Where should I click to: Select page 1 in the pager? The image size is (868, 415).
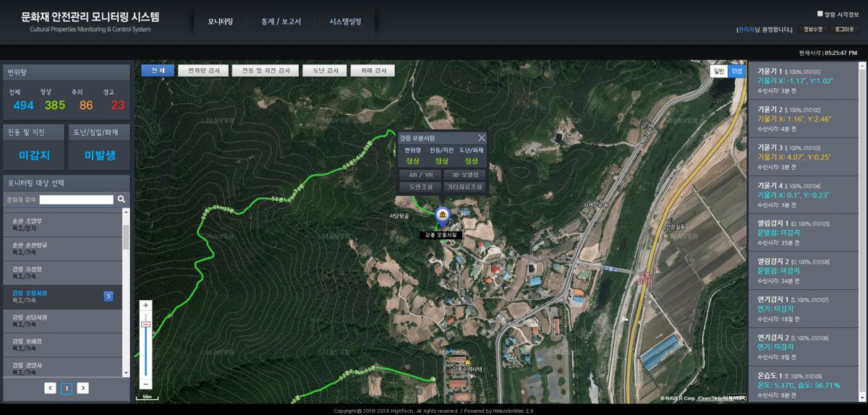66,388
